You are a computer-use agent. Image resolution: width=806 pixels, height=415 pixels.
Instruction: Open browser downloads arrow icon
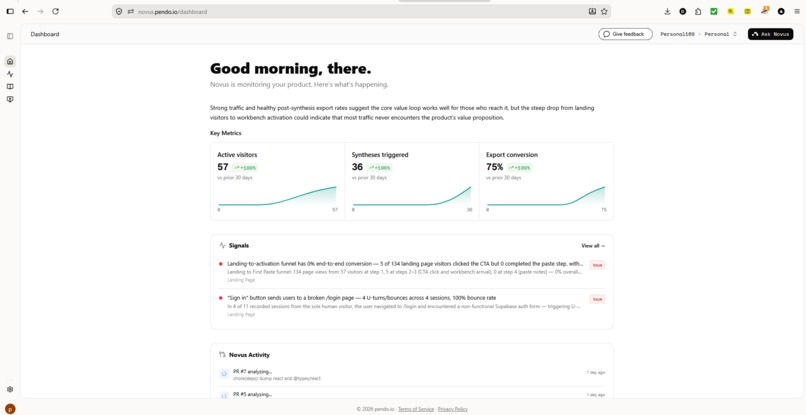(x=667, y=11)
